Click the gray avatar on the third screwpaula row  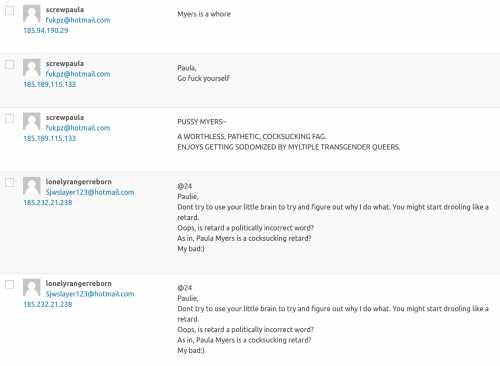click(32, 121)
